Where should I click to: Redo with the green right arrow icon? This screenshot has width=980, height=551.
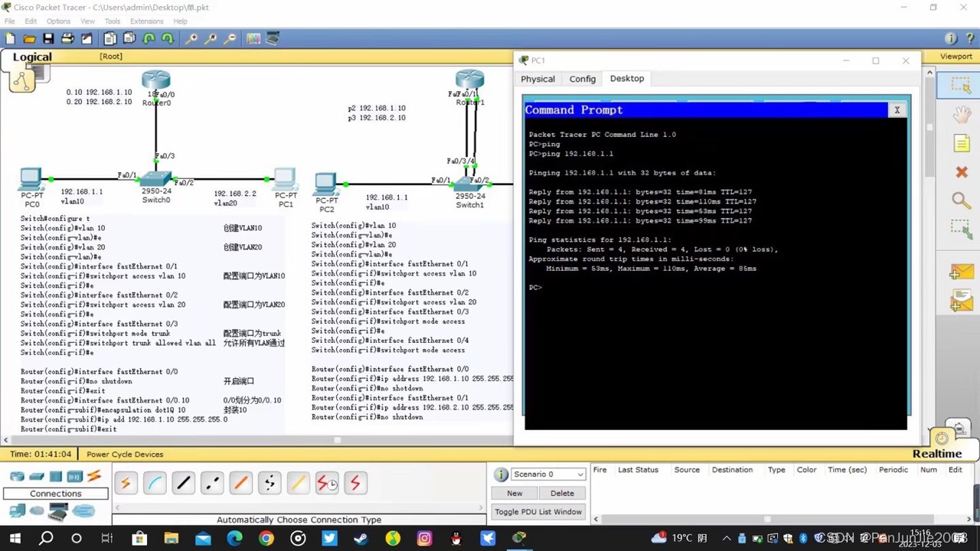pyautogui.click(x=168, y=38)
